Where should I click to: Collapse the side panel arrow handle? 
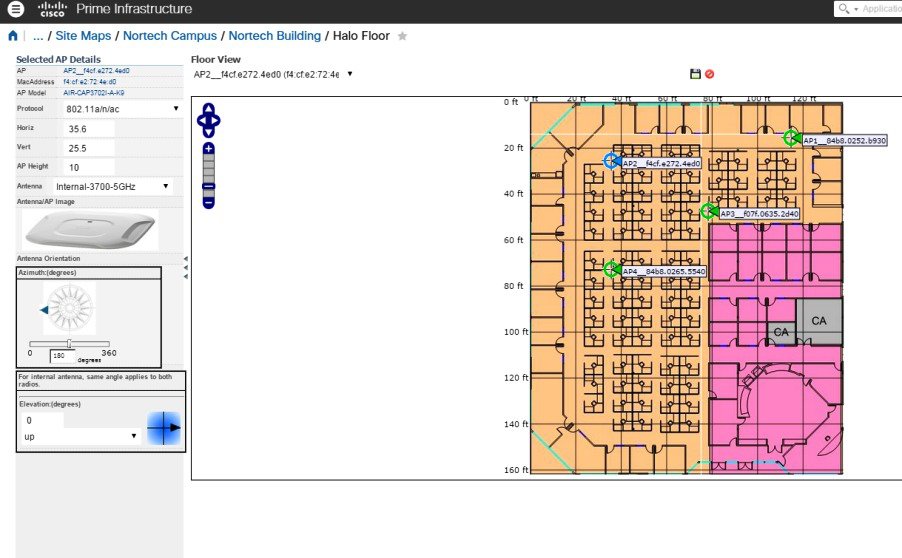pos(185,267)
